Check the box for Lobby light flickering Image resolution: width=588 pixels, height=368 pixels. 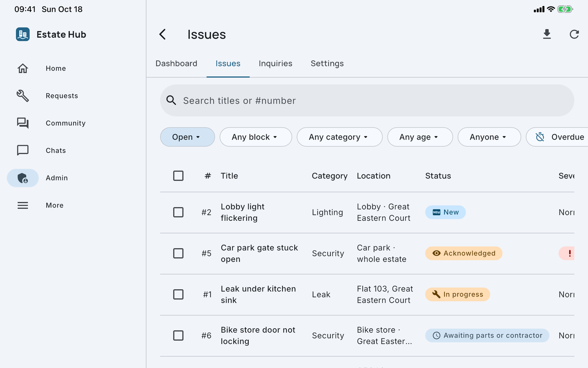pyautogui.click(x=178, y=212)
